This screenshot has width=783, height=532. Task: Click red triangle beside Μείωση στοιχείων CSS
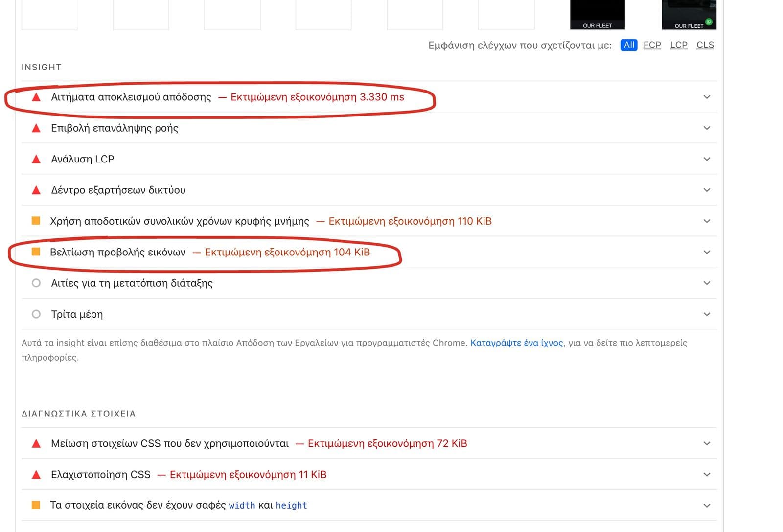36,443
